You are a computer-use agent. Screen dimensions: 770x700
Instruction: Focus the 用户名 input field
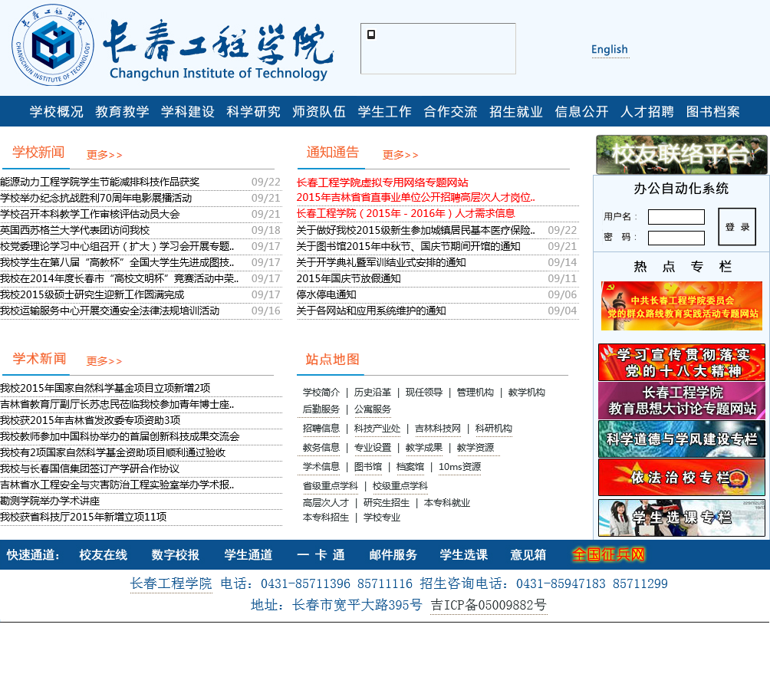pyautogui.click(x=676, y=216)
